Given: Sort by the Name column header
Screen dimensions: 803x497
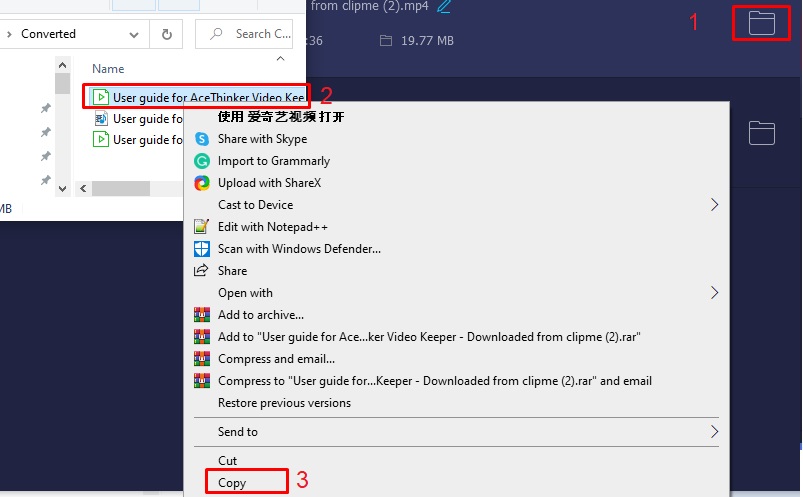Looking at the screenshot, I should 108,69.
